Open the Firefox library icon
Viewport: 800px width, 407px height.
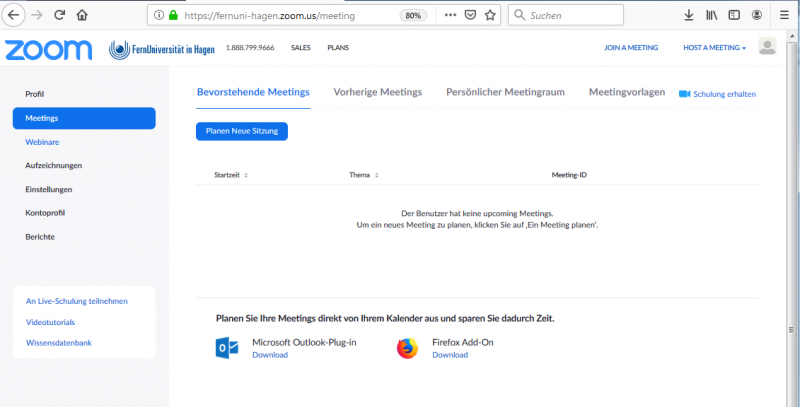[711, 15]
